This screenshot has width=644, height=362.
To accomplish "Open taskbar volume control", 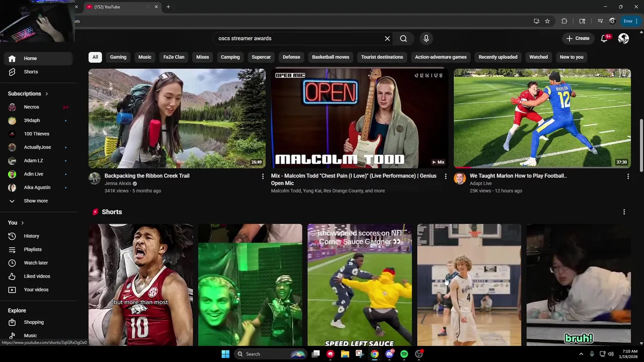I will [x=611, y=354].
